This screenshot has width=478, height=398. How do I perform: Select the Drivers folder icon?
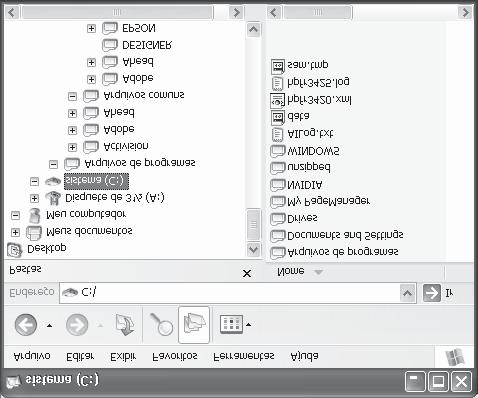(x=278, y=219)
